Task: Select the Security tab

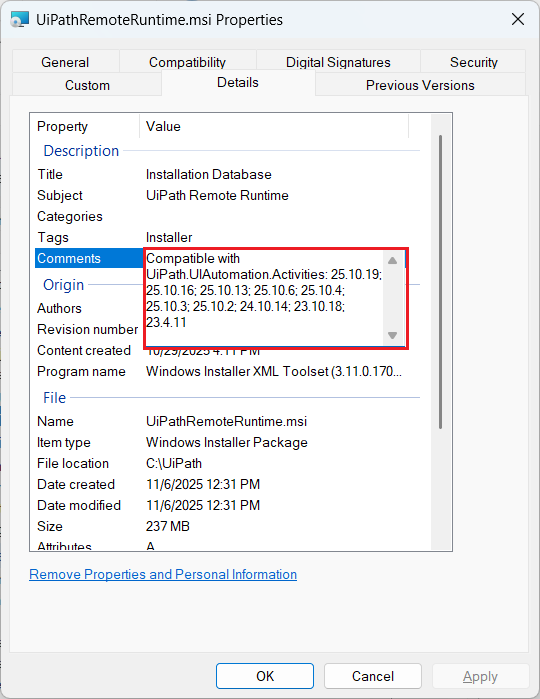Action: [x=474, y=62]
